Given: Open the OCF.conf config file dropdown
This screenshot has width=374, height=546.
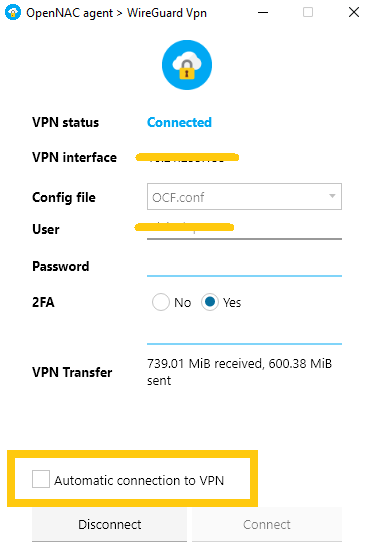Looking at the screenshot, I should pos(244,197).
